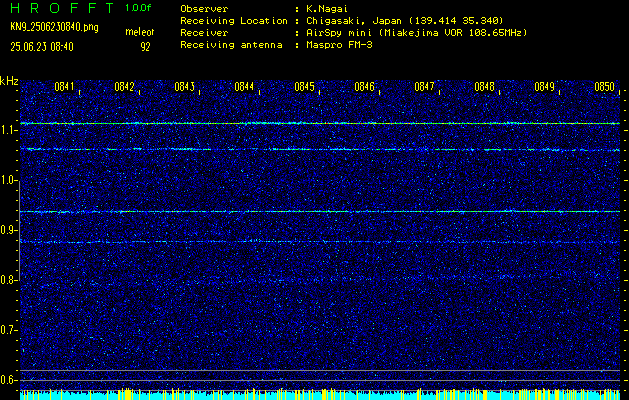The height and width of the screenshot is (400, 629).
Task: Click the bright carrier line above 1.1 kHz
Action: point(320,124)
